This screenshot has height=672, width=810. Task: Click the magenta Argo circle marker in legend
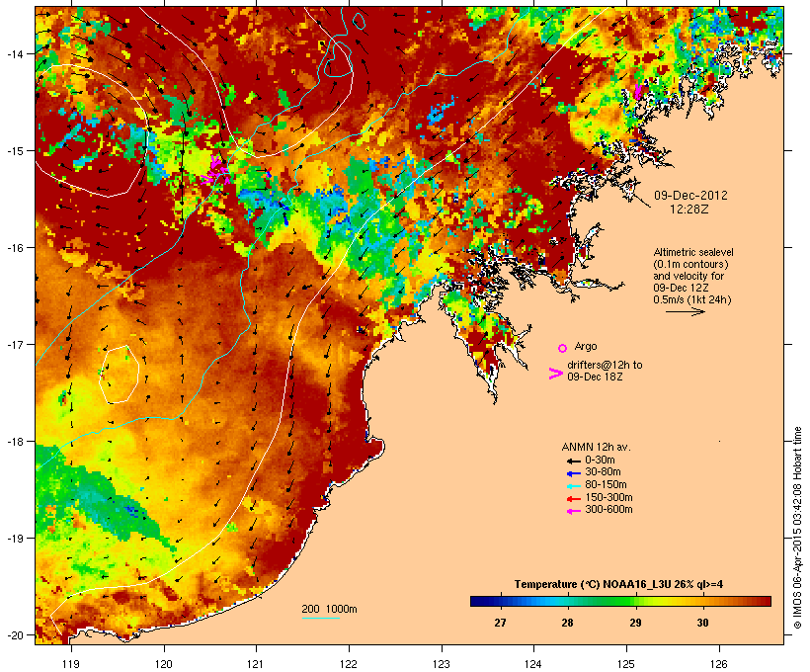coord(562,347)
